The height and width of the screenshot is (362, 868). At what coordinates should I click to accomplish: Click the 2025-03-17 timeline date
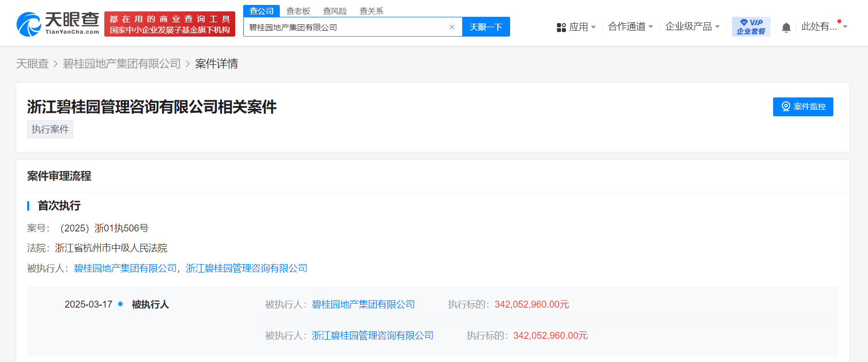tap(88, 305)
